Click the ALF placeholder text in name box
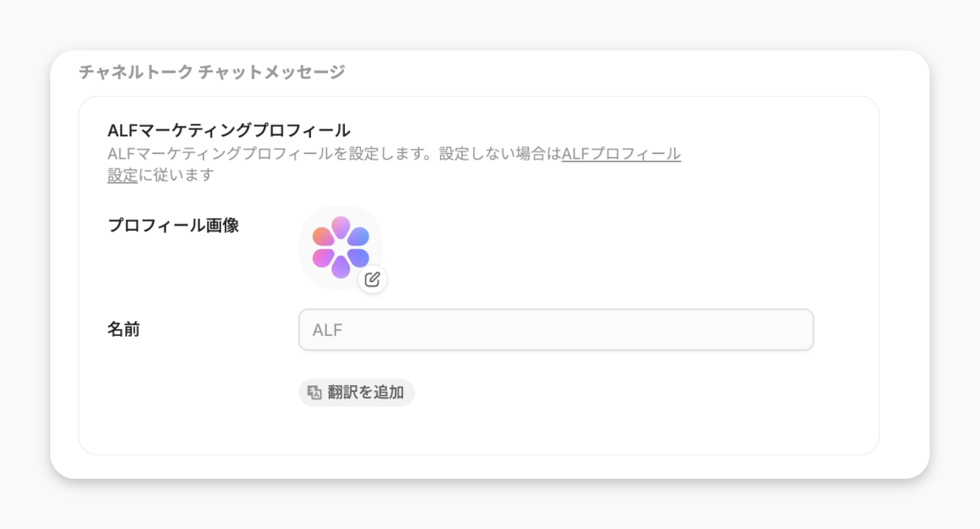 point(327,330)
